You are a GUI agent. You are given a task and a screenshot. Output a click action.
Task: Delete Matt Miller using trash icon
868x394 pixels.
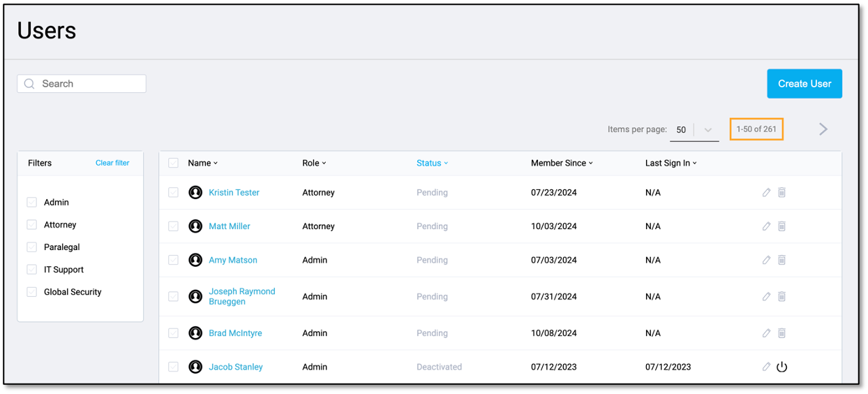[782, 226]
